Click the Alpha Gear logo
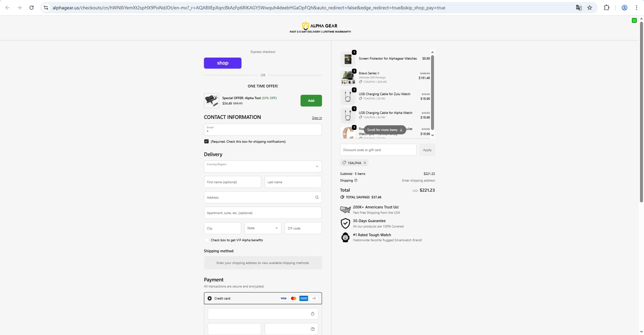Image resolution: width=644 pixels, height=335 pixels. click(x=320, y=28)
